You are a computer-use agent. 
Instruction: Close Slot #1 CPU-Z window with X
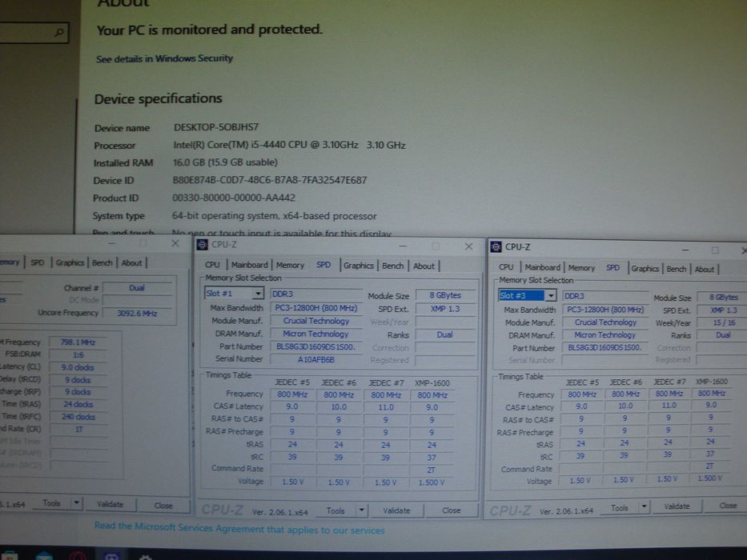click(469, 246)
